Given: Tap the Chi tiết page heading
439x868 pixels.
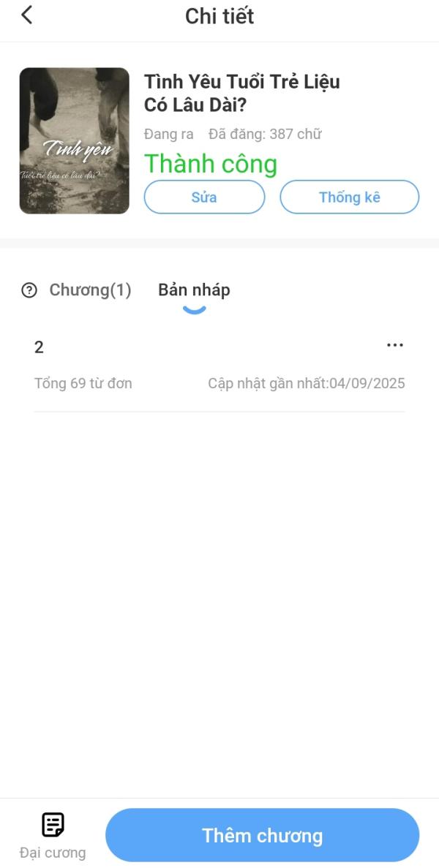Looking at the screenshot, I should 219,16.
